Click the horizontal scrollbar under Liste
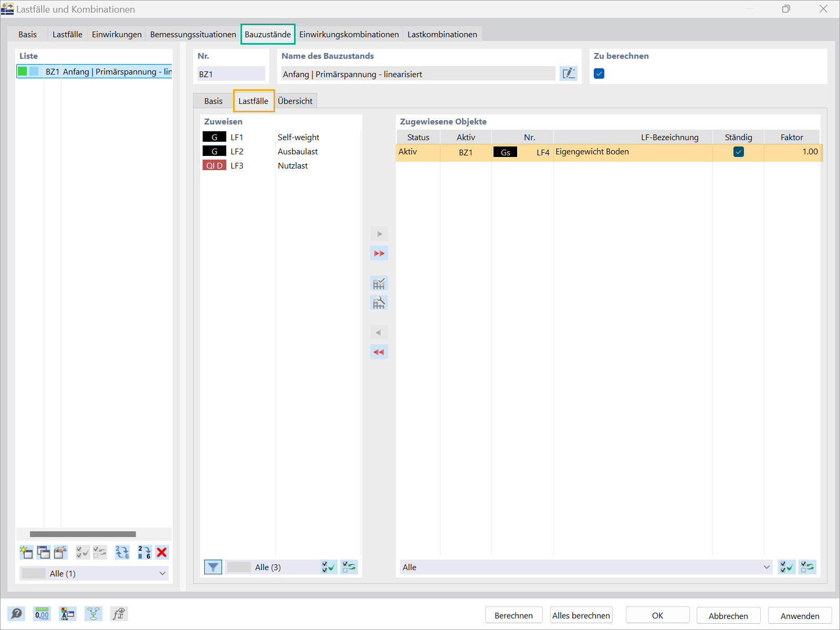The image size is (840, 630). click(83, 534)
